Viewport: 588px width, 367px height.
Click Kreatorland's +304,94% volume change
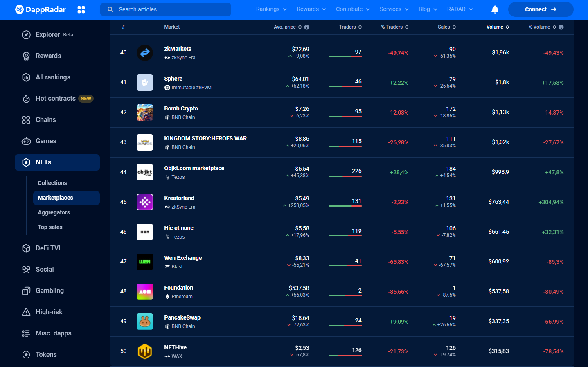coord(551,202)
